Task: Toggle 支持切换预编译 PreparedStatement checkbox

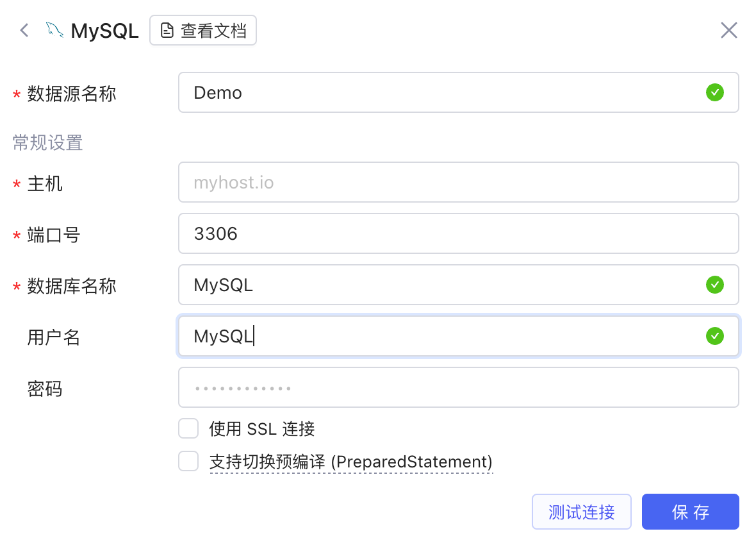Action: (188, 462)
